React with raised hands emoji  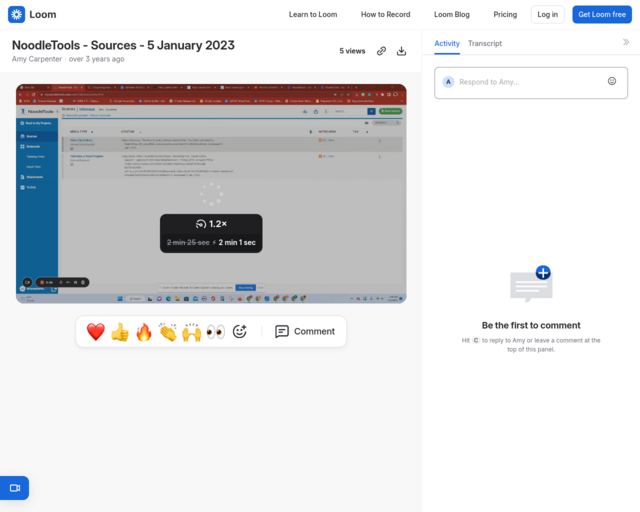[x=192, y=332]
